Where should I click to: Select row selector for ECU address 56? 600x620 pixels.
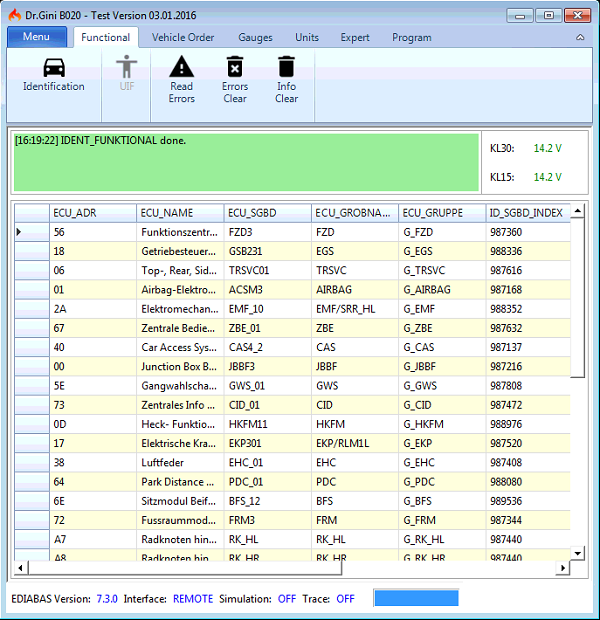pos(31,232)
